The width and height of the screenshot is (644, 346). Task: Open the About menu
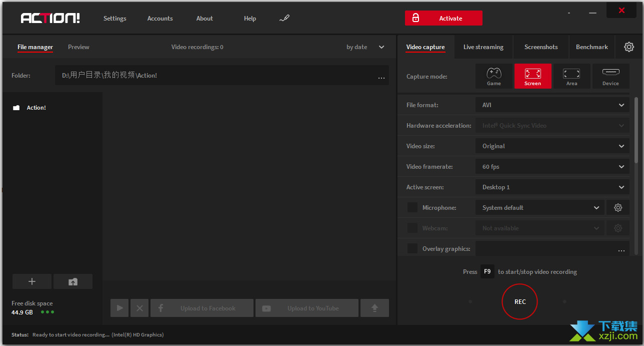tap(204, 19)
